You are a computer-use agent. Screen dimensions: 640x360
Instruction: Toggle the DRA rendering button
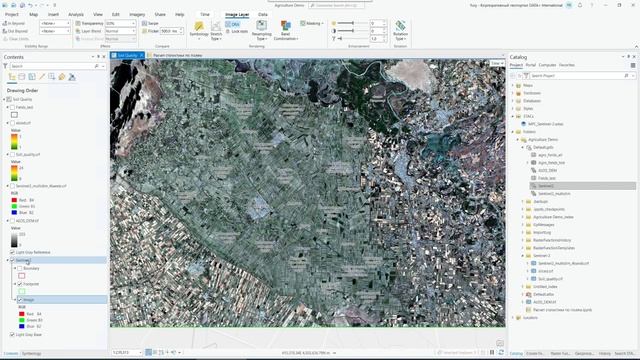pos(233,24)
